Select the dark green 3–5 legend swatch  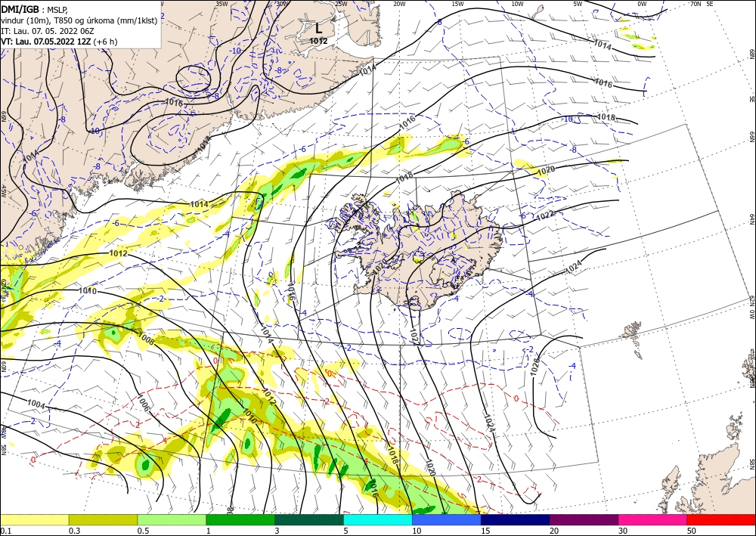coord(309,519)
